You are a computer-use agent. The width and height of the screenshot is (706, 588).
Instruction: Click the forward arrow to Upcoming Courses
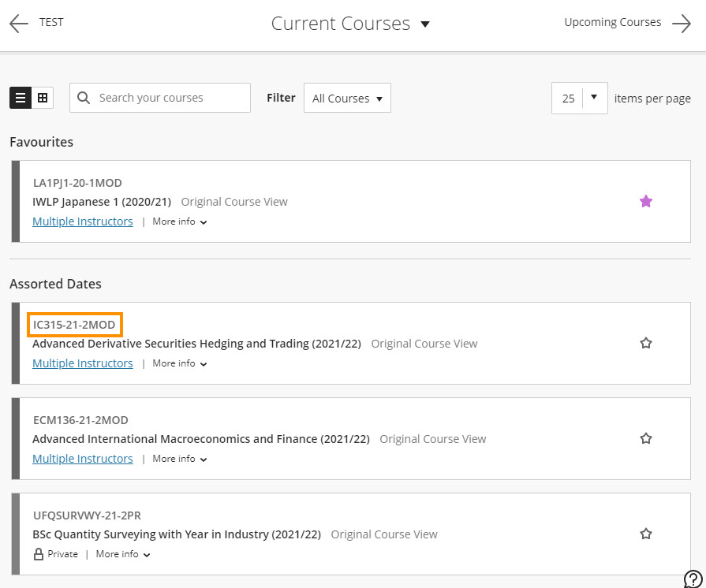pyautogui.click(x=682, y=23)
